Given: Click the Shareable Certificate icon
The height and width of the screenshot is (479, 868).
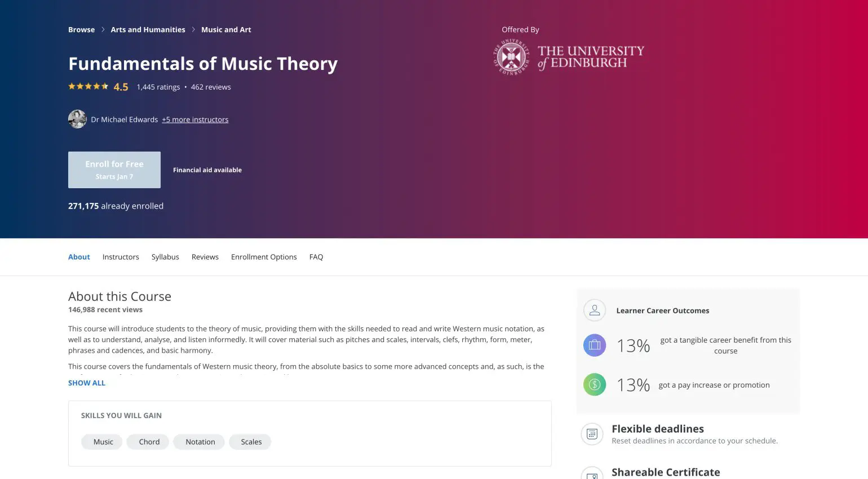Looking at the screenshot, I should (x=592, y=476).
